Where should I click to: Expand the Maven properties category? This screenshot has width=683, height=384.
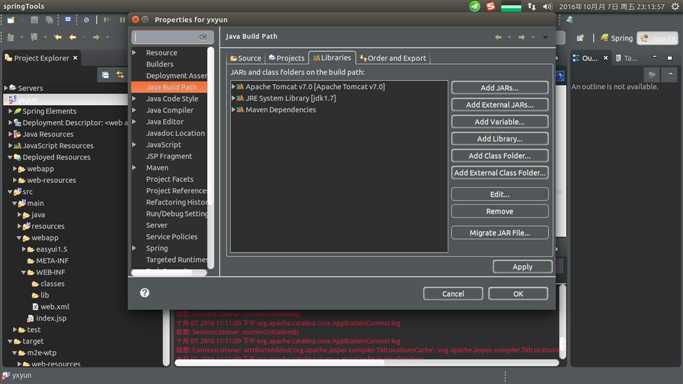(x=134, y=168)
